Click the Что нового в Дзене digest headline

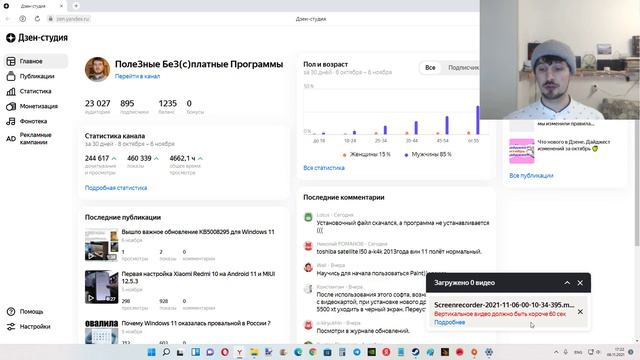[573, 145]
